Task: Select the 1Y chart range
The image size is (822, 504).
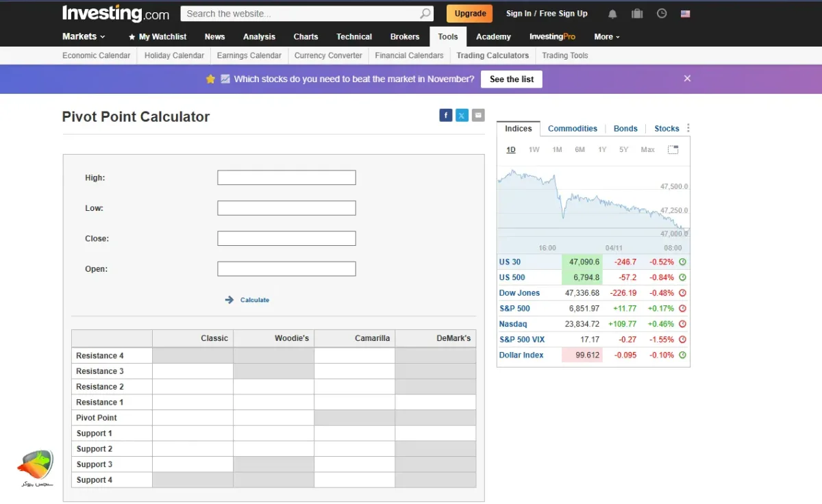Action: click(602, 150)
